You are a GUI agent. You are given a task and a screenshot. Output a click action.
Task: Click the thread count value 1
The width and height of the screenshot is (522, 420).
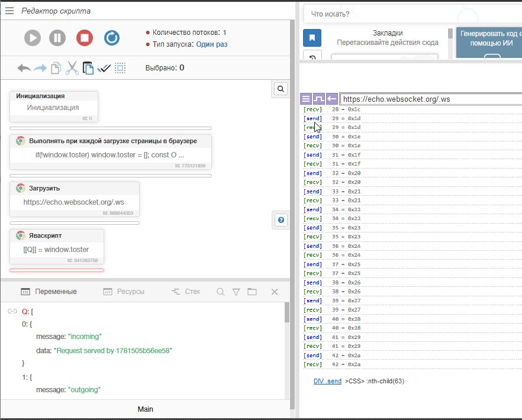click(224, 33)
